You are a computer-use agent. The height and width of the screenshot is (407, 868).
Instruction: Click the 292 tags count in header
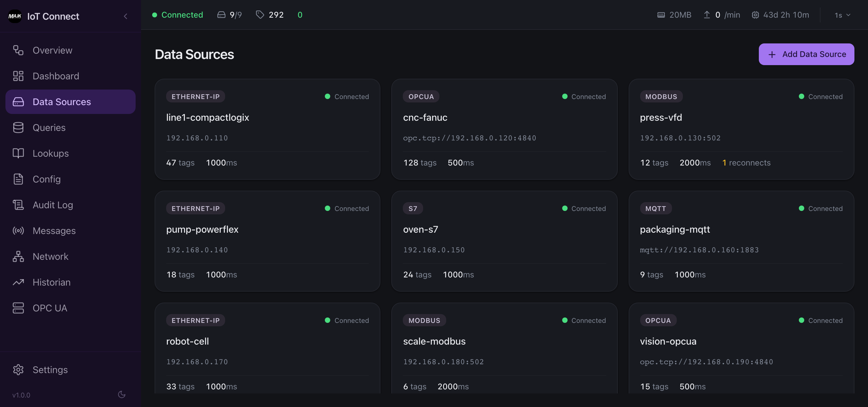(276, 15)
